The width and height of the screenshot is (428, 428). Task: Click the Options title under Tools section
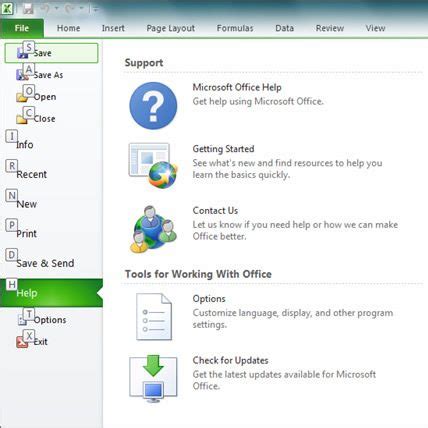209,299
